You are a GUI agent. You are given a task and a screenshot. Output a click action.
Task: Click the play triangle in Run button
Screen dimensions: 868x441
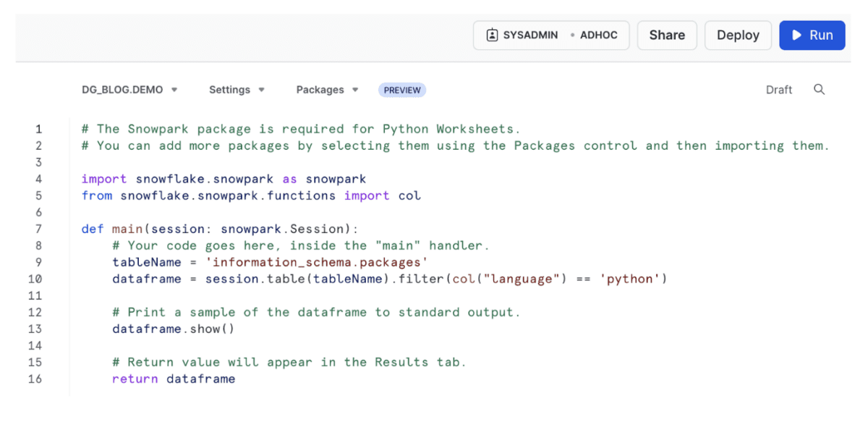[796, 35]
